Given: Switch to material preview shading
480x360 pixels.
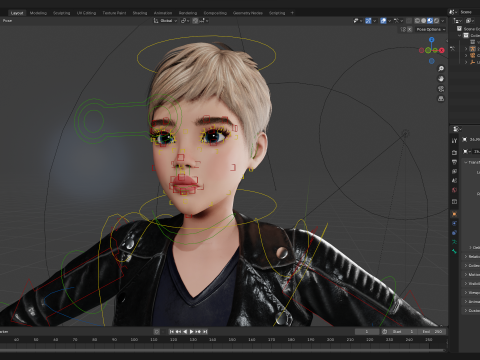Looking at the screenshot, I should [x=430, y=21].
